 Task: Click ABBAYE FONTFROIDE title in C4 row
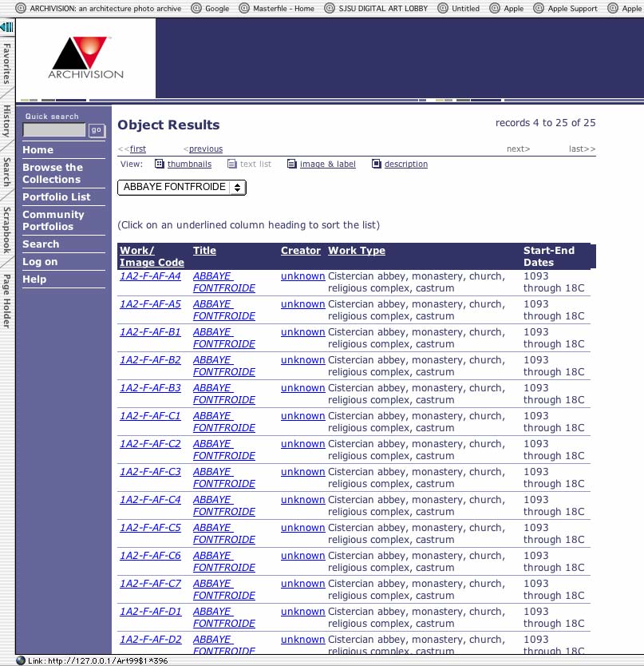(x=224, y=505)
